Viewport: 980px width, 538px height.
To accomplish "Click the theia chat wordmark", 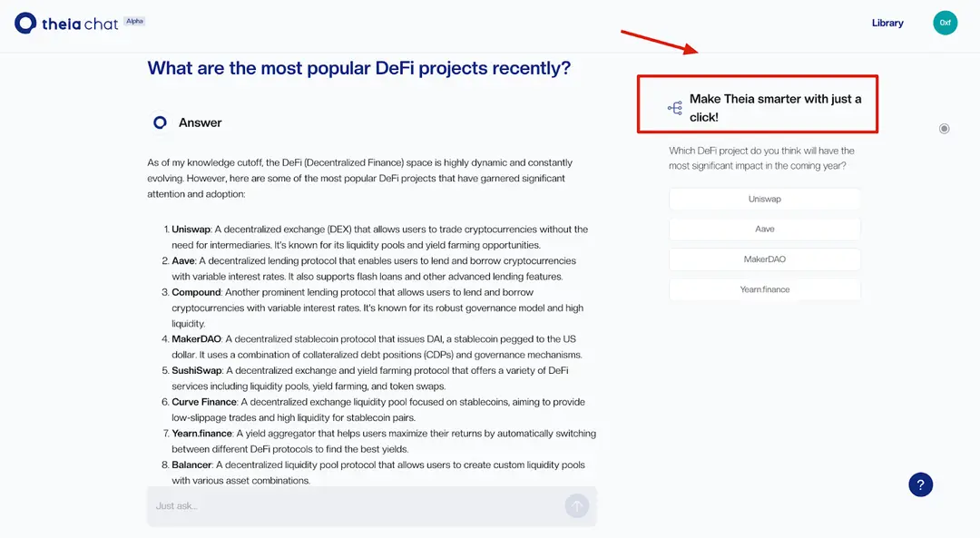I will tap(80, 24).
